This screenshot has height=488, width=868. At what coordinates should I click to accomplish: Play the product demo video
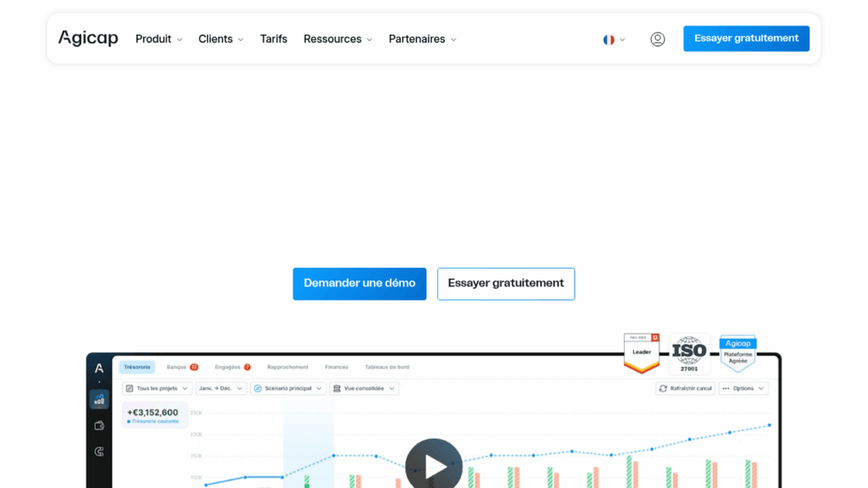point(434,465)
